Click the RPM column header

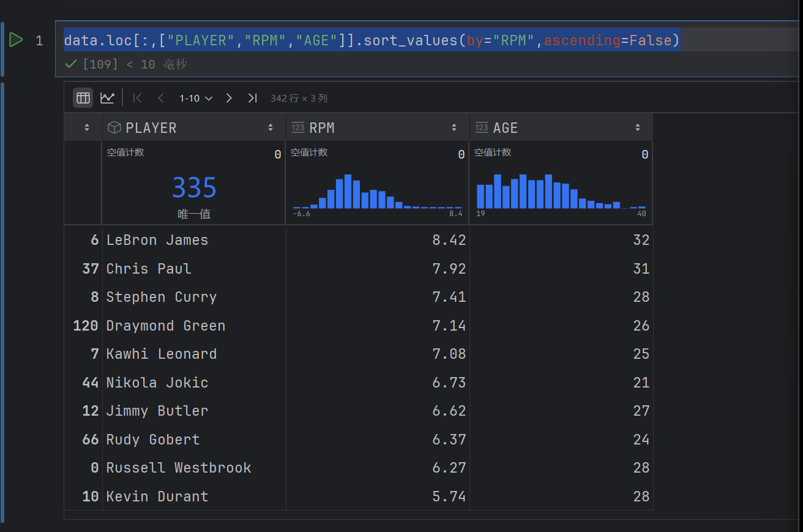click(x=377, y=127)
